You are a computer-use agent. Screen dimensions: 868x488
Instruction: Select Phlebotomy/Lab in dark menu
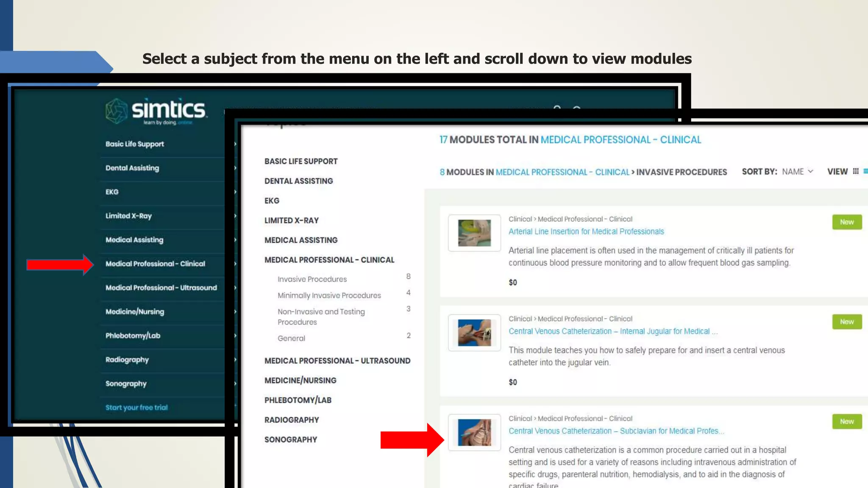click(133, 335)
